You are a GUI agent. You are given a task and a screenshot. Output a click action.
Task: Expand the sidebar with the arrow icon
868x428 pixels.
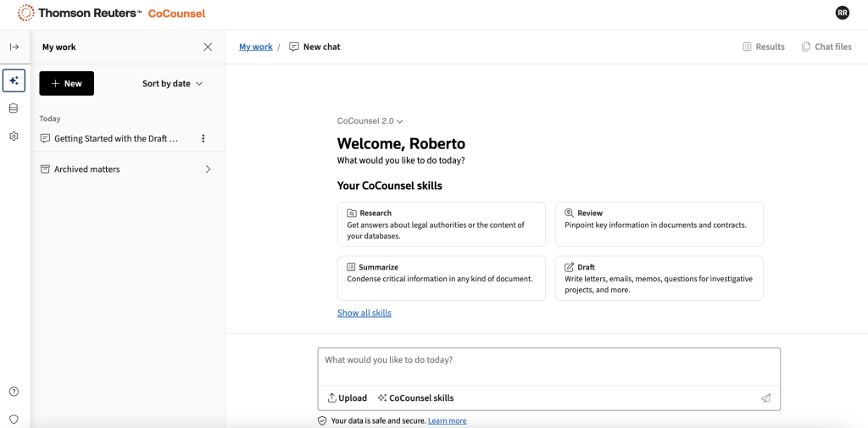click(x=14, y=47)
